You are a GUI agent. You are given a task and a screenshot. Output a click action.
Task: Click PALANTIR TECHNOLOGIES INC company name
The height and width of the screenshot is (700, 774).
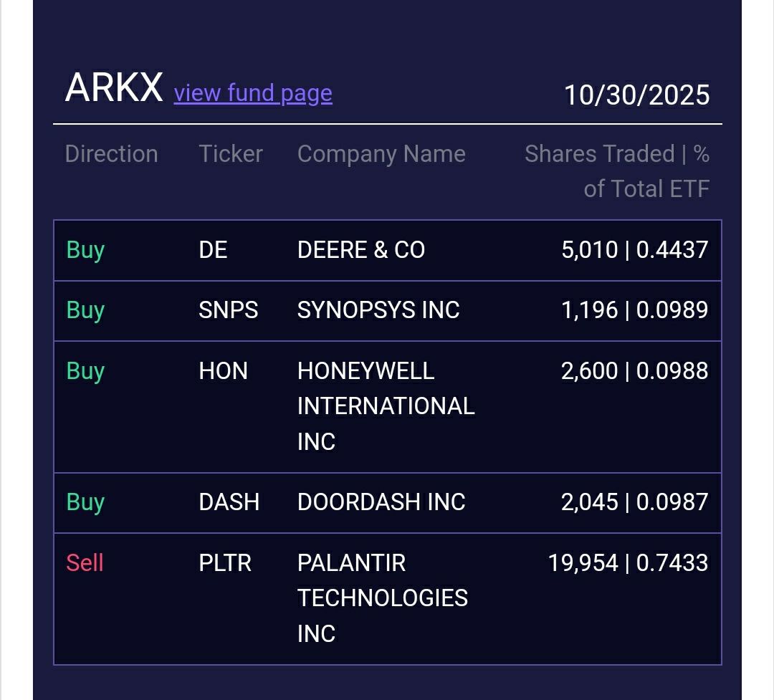pyautogui.click(x=383, y=598)
